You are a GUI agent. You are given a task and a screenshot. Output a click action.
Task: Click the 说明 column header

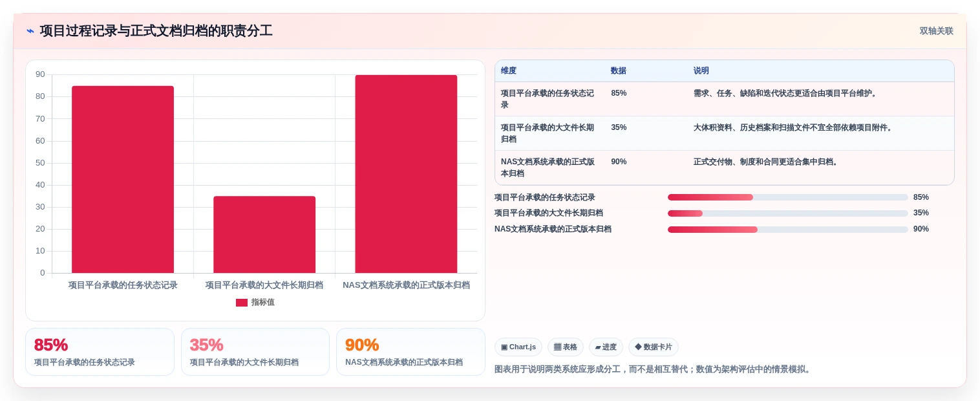tap(701, 70)
